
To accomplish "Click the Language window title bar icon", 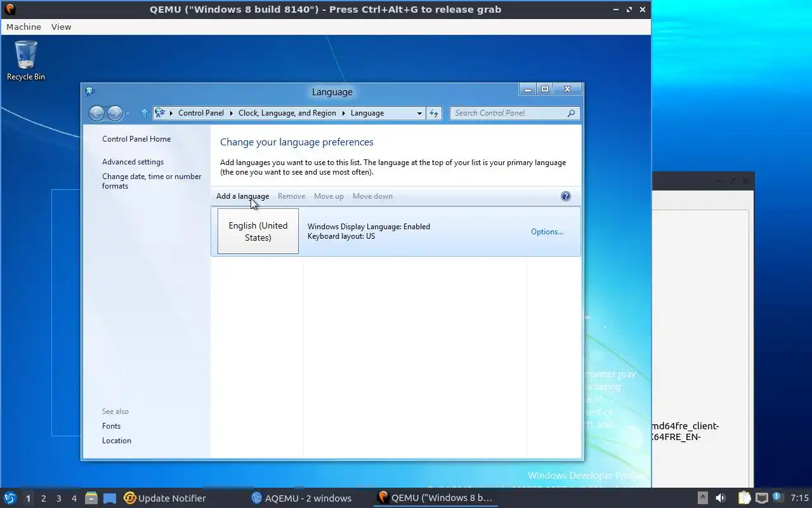I will pos(89,91).
